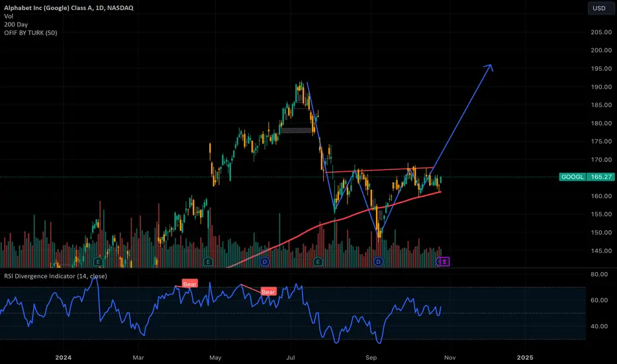
Task: Click the 205.00 price axis label
Action: (x=601, y=32)
